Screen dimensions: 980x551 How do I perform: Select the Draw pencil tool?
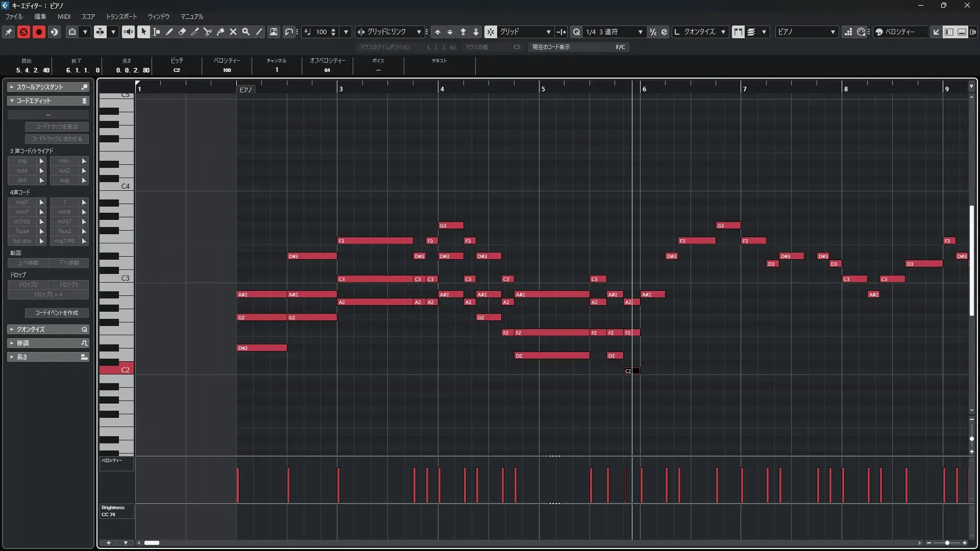169,32
